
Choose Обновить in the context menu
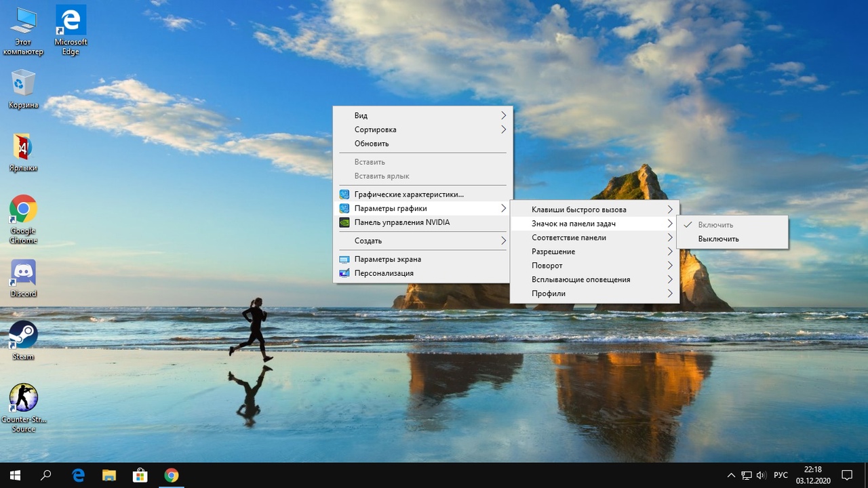click(x=423, y=144)
